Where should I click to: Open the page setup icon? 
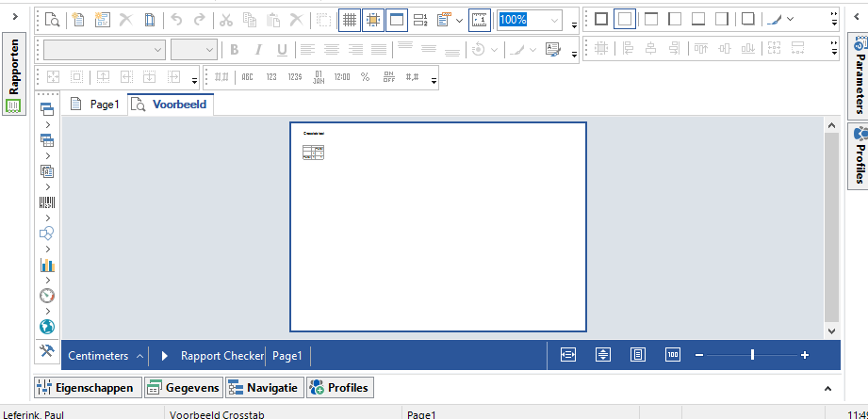point(151,20)
